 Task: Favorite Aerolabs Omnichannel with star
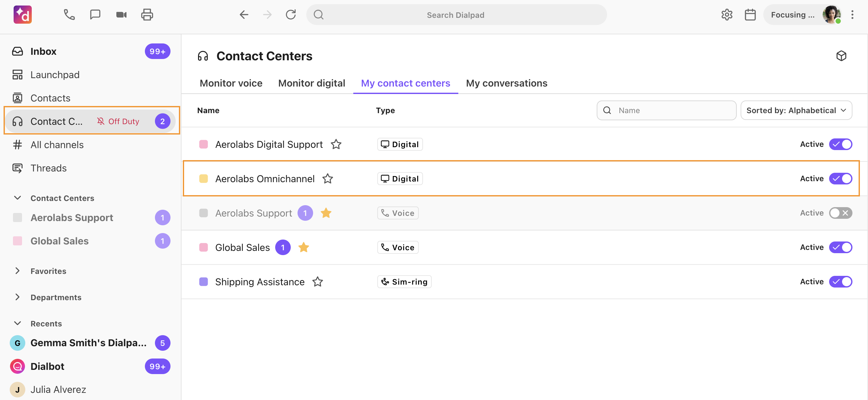[x=327, y=179]
